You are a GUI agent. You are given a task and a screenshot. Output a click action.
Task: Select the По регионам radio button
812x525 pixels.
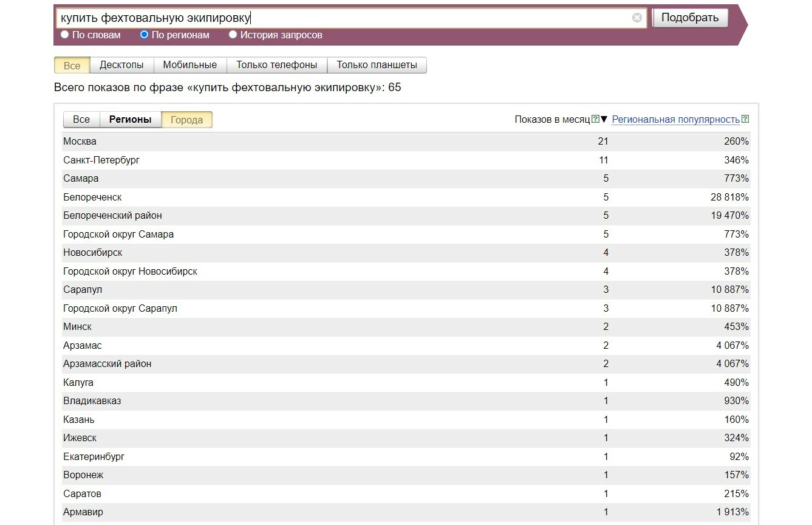point(145,35)
